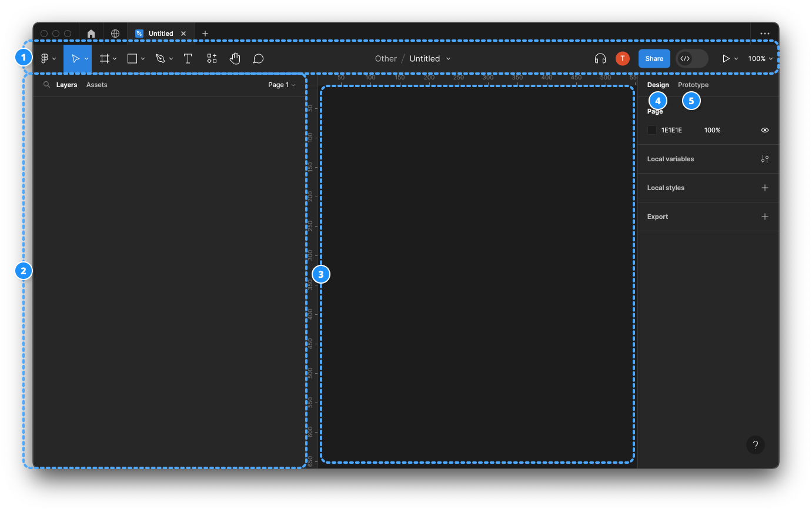Image resolution: width=812 pixels, height=512 pixels.
Task: Click the page background color swatch
Action: (652, 130)
